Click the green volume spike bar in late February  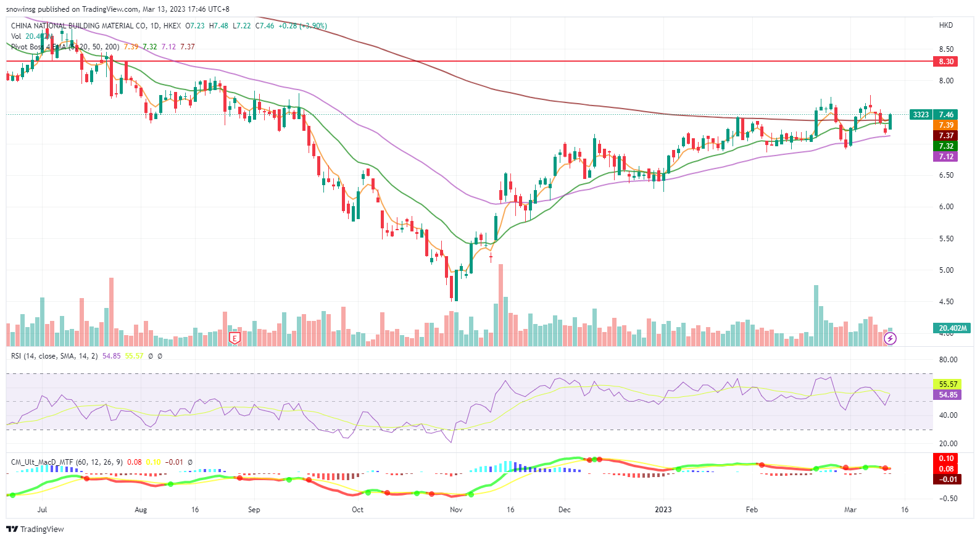pyautogui.click(x=816, y=315)
